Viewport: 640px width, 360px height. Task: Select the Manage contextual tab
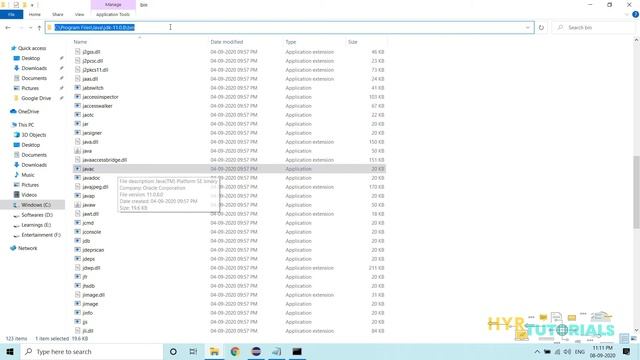pos(113,4)
